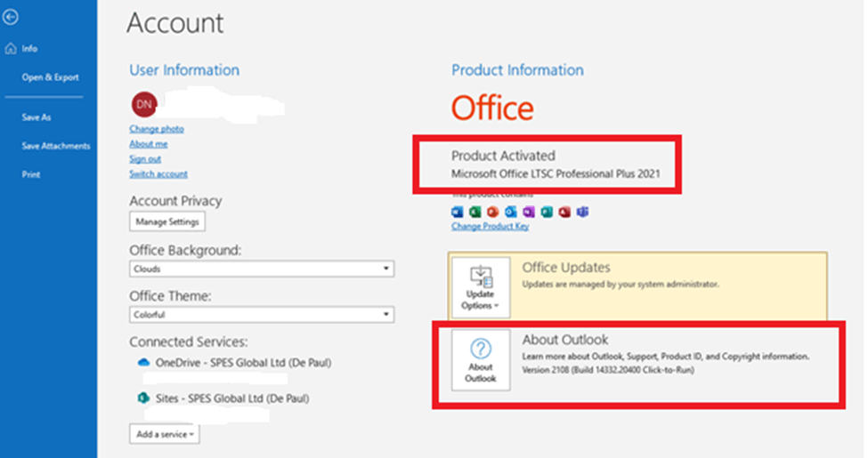This screenshot has width=868, height=458.
Task: Open the About Outlook button
Action: [x=481, y=360]
